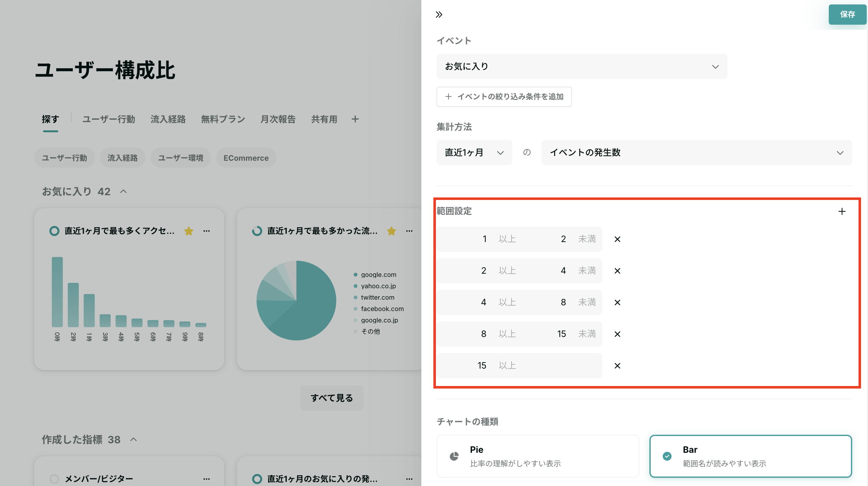Collapse the 作成した指標 38 section

coord(133,439)
